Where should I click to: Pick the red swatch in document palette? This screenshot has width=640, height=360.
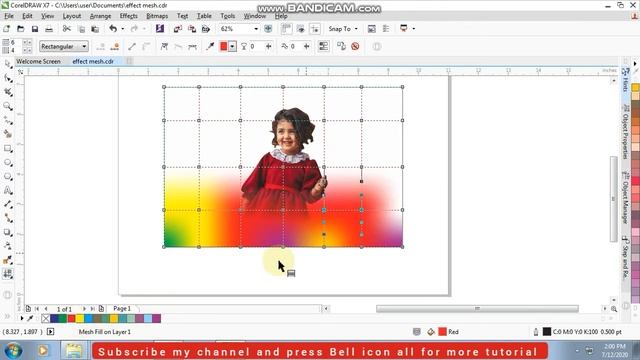click(x=71, y=318)
